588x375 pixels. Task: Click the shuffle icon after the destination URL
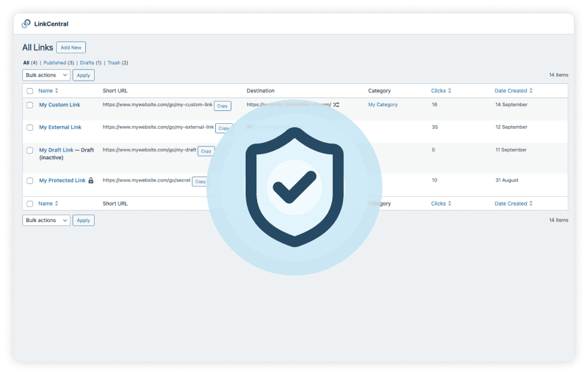pos(336,105)
